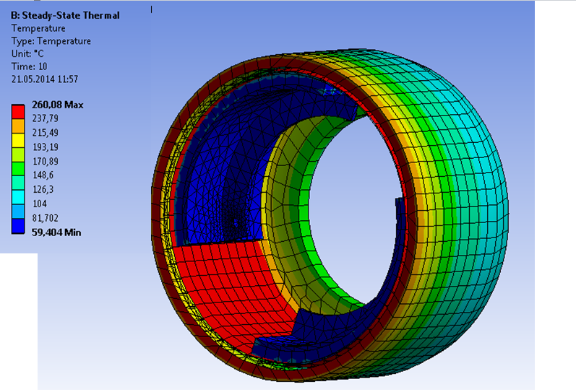
Task: Click the cyan legend color band
Action: tap(18, 197)
